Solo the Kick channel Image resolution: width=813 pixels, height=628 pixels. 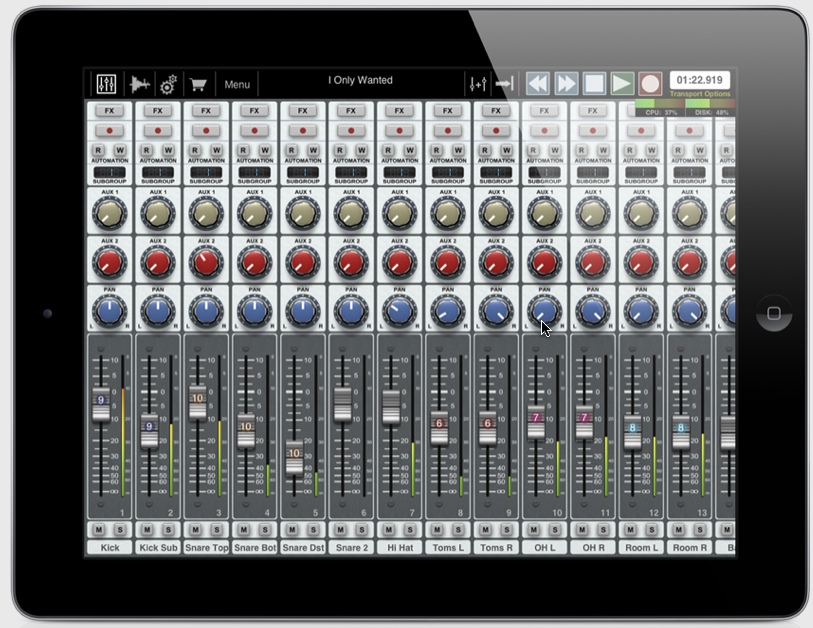click(120, 529)
